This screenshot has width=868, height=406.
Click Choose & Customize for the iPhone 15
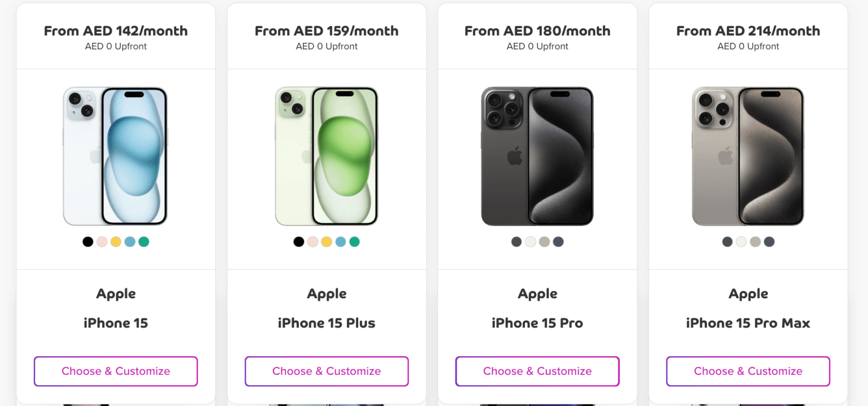(115, 371)
